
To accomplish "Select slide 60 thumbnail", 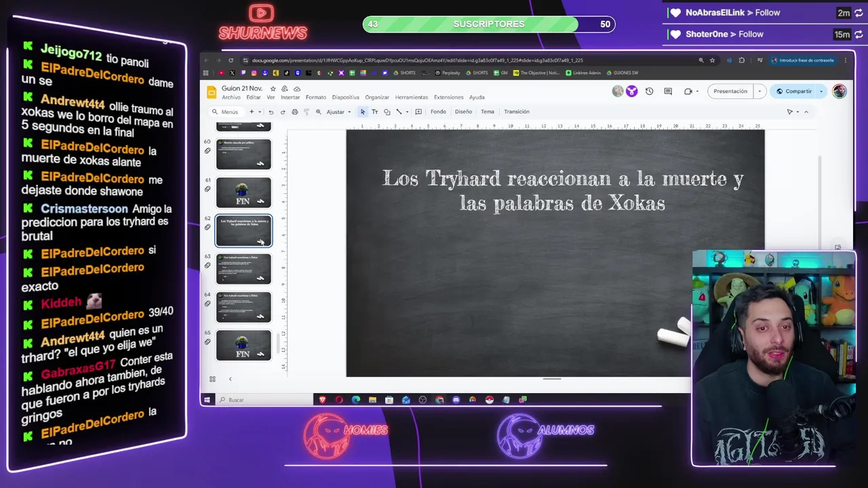I will coord(243,154).
